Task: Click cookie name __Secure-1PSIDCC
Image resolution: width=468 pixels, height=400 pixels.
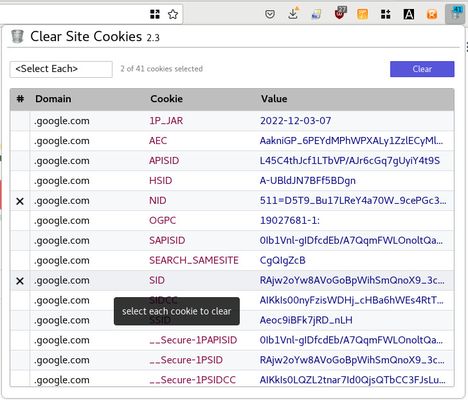Action: [x=192, y=380]
